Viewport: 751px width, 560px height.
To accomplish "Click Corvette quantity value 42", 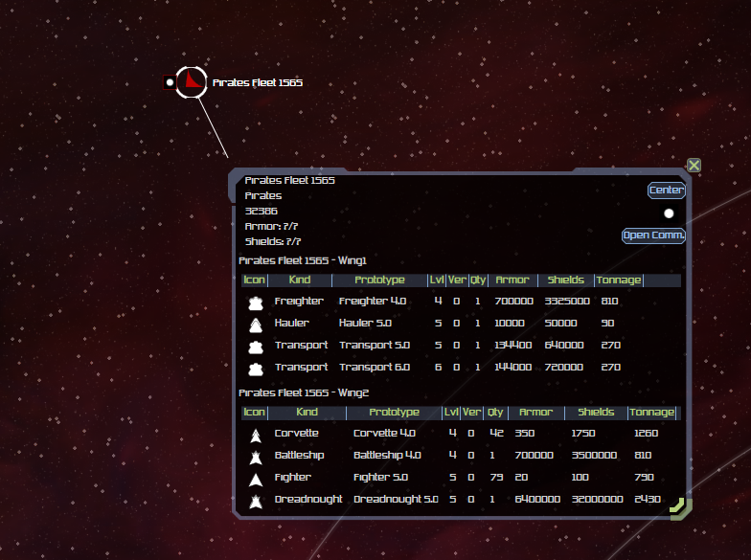I will (x=496, y=433).
